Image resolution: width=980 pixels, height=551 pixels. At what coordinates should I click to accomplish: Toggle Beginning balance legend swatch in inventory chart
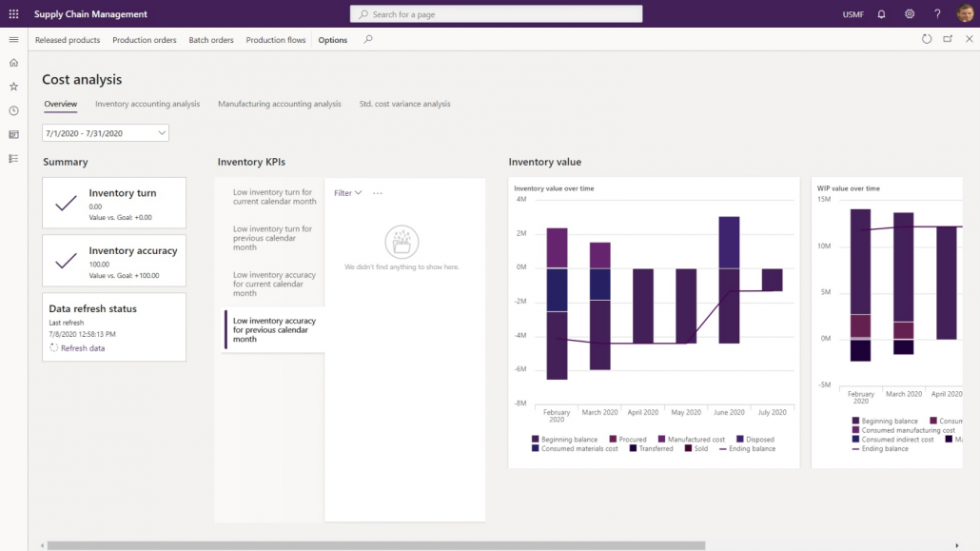(536, 440)
